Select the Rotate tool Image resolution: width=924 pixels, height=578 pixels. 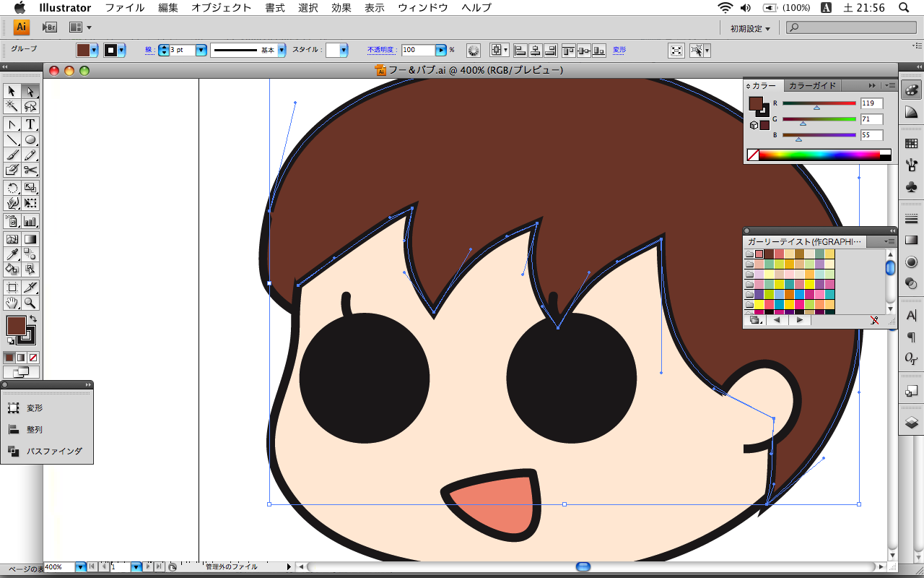click(x=12, y=189)
